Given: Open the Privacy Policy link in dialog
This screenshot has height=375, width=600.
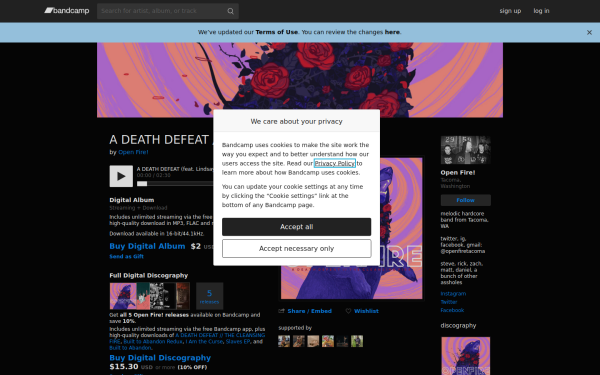Looking at the screenshot, I should pyautogui.click(x=334, y=163).
